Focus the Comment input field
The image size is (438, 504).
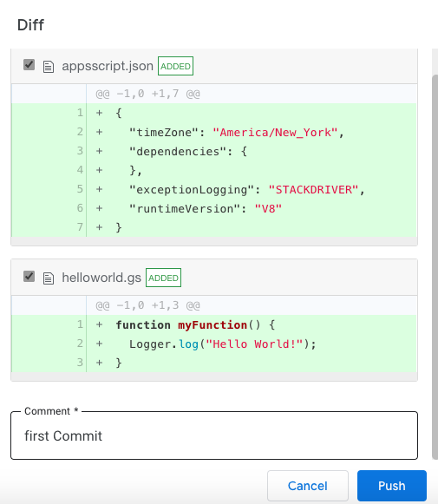(x=214, y=435)
